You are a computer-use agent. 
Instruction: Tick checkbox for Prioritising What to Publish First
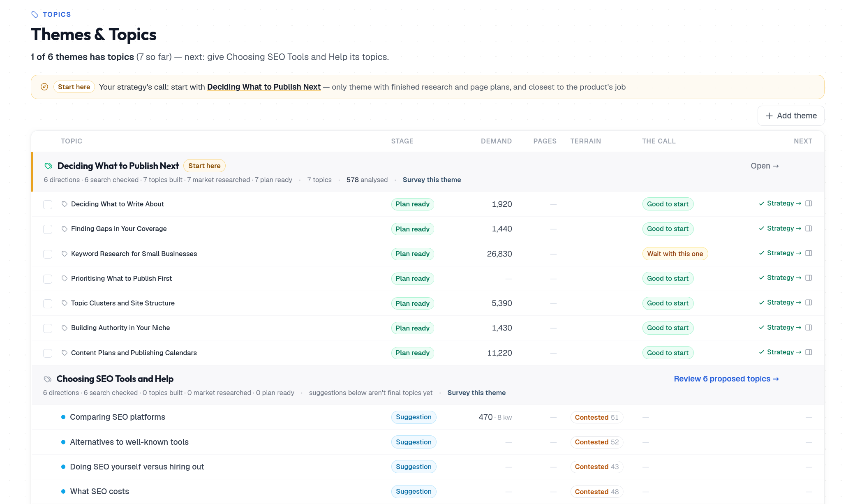tap(48, 279)
